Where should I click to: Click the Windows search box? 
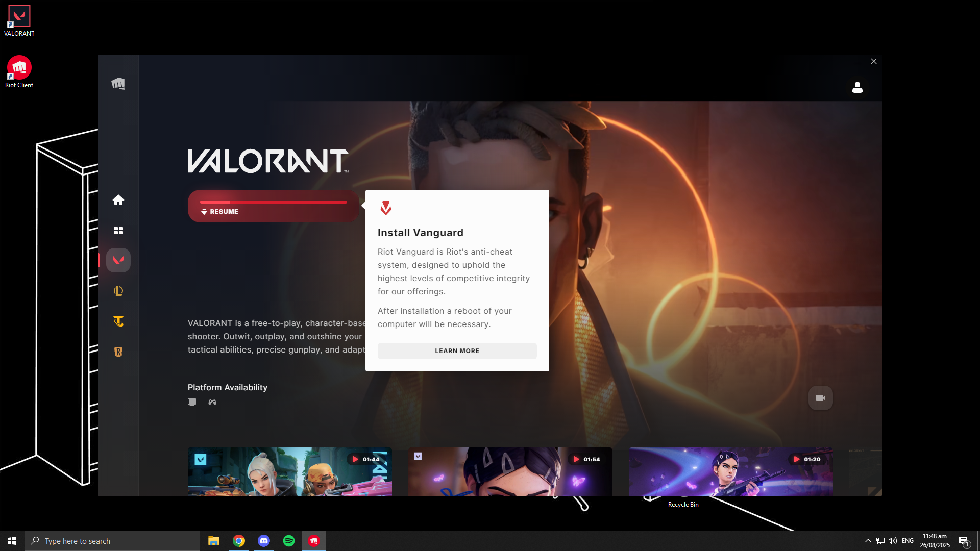click(112, 541)
